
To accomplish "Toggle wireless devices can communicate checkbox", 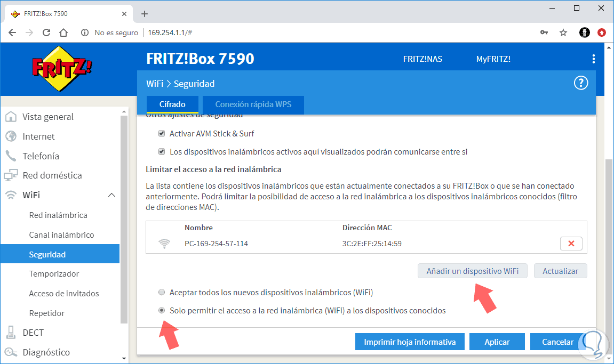I will click(x=161, y=151).
